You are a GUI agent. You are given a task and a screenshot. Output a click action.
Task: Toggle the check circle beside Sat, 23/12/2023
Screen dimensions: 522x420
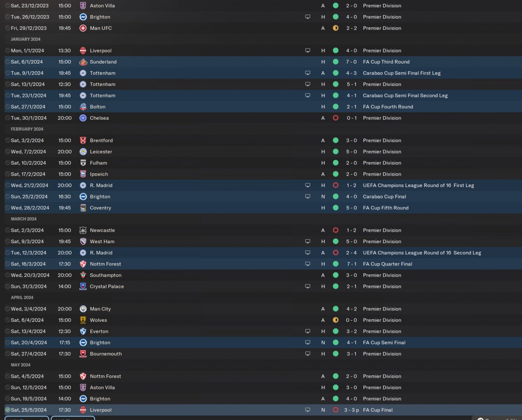click(7, 6)
